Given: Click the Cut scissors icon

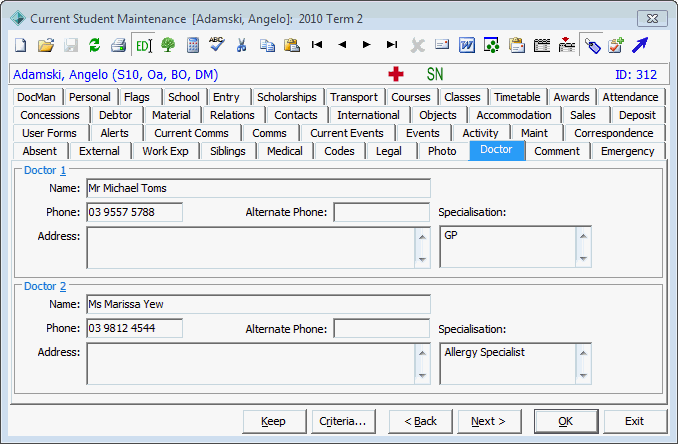Looking at the screenshot, I should (241, 45).
